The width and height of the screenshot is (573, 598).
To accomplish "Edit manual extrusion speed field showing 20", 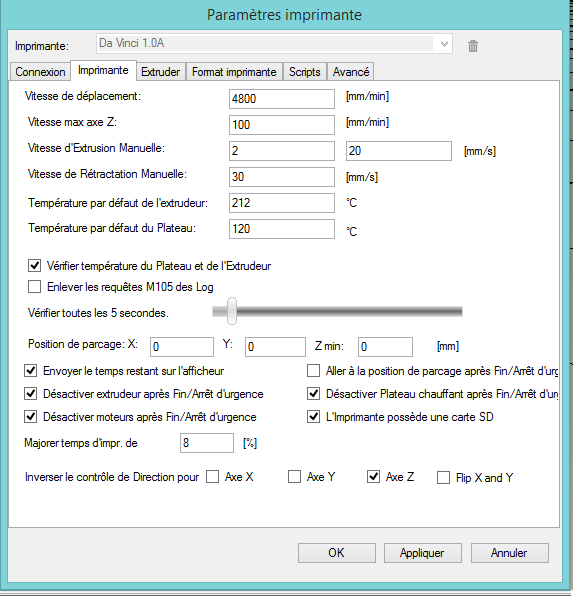I will tap(399, 151).
